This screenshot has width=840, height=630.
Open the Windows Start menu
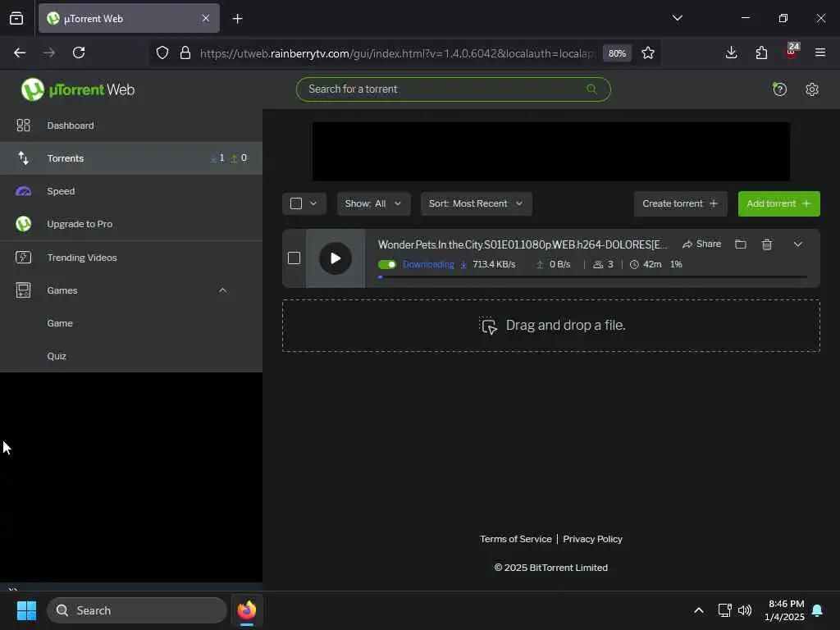(26, 610)
